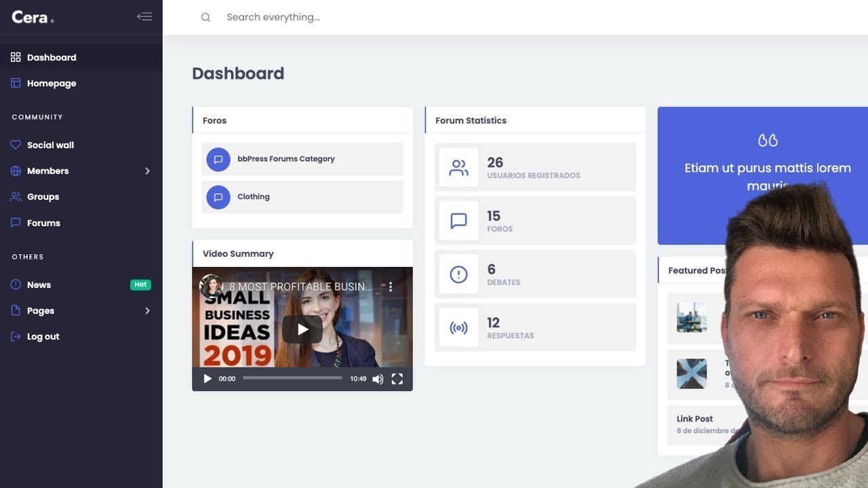Screen dimensions: 868x488
Task: Click the Debates alert circle icon
Action: click(x=458, y=274)
